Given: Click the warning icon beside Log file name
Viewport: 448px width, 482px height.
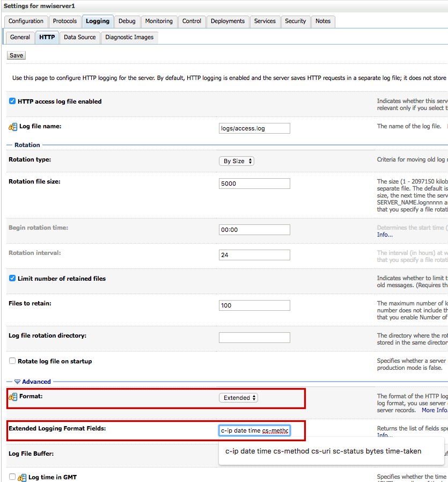Looking at the screenshot, I should coord(13,127).
